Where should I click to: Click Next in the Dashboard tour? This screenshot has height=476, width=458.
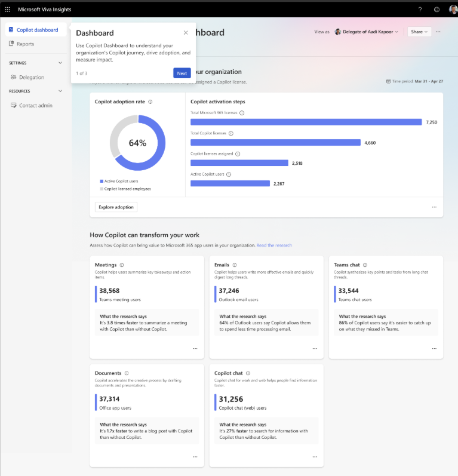(182, 73)
